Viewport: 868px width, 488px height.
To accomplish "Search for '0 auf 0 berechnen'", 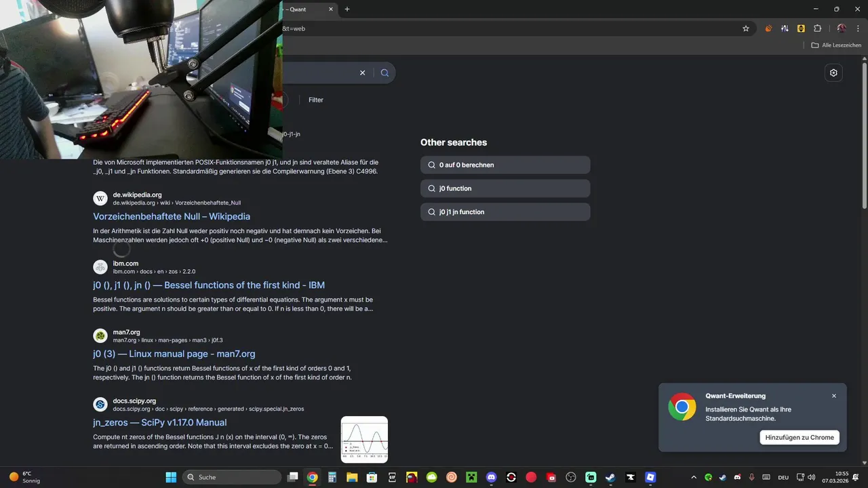I will click(505, 165).
